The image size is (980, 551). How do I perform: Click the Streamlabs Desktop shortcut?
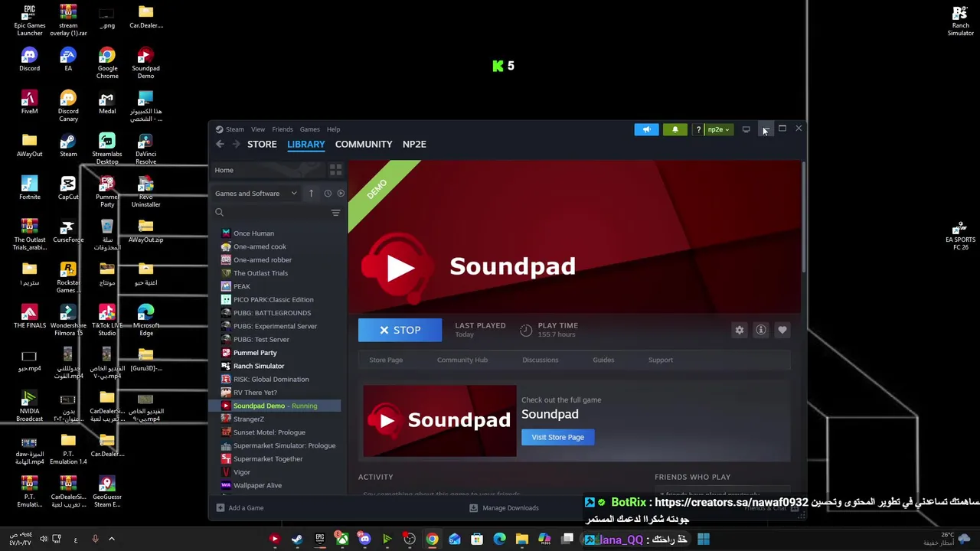(x=107, y=148)
